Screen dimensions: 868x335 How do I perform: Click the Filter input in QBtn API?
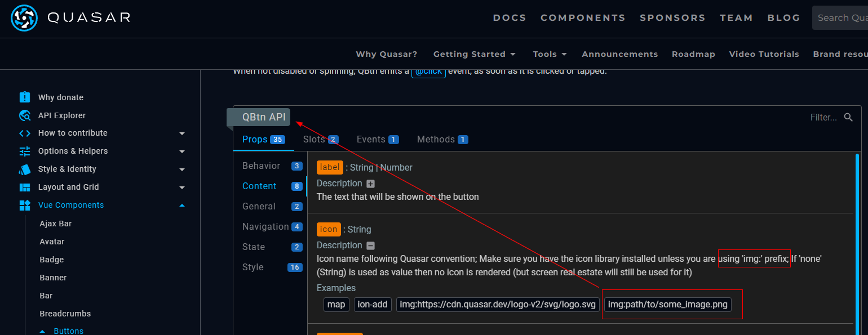[823, 117]
